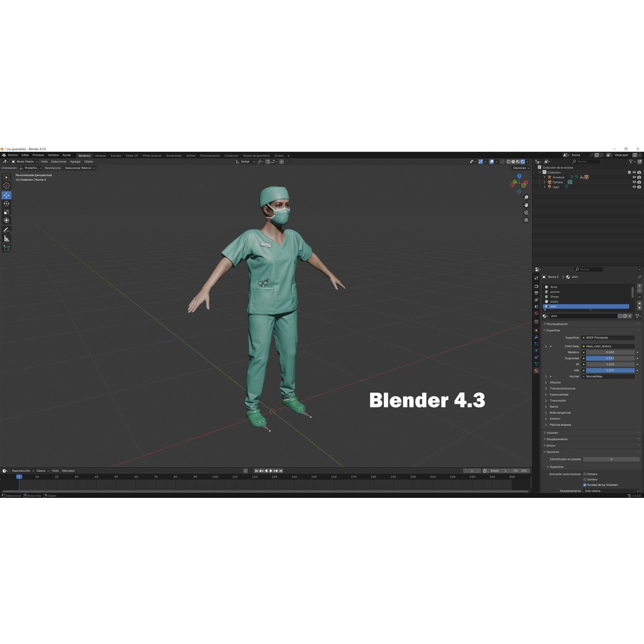Uncheck the Collection exclude checkbox
Screen dimensions: 644x644
pos(629,172)
